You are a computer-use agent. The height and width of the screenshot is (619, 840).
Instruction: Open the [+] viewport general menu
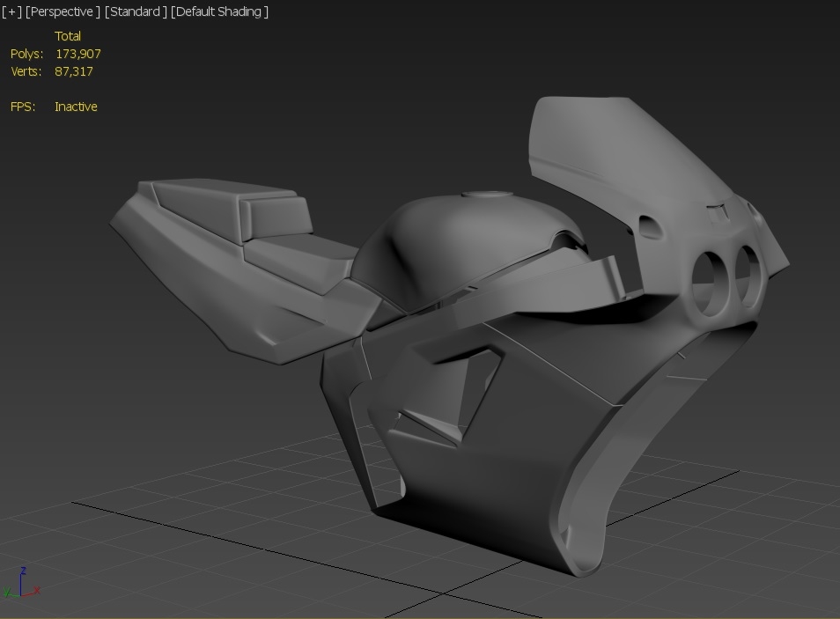(x=11, y=11)
